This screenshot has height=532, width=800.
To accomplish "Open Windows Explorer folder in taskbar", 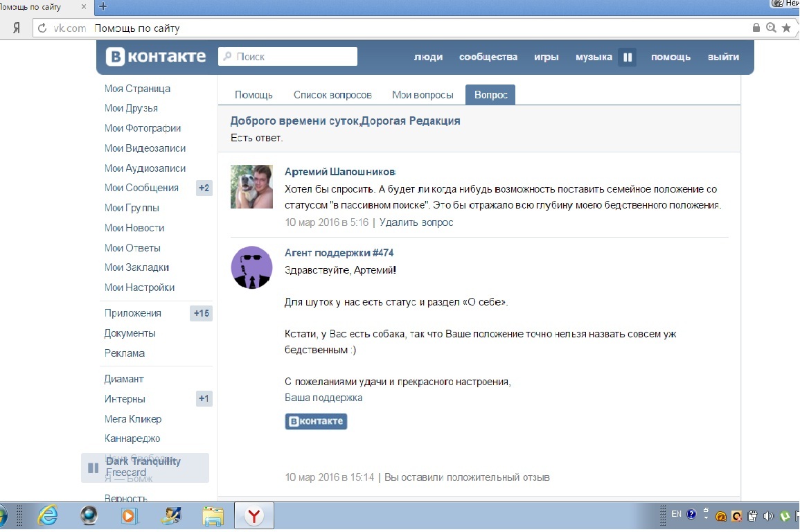I will (213, 515).
